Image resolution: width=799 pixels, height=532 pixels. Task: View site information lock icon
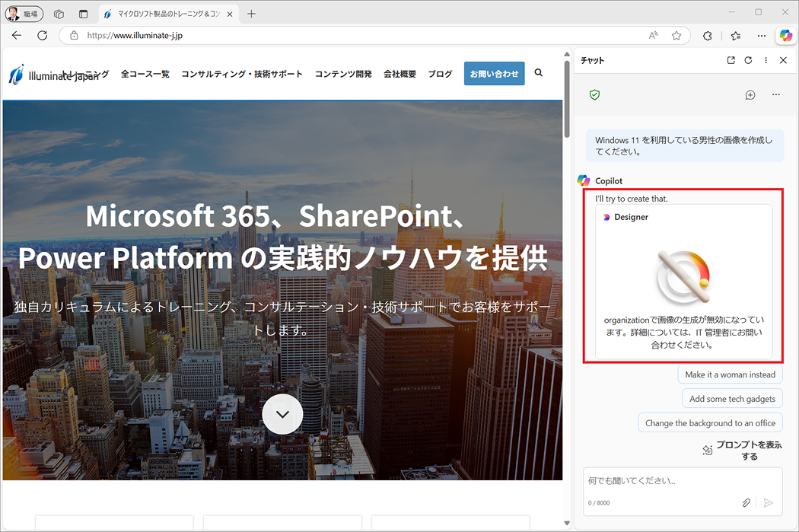(x=74, y=35)
